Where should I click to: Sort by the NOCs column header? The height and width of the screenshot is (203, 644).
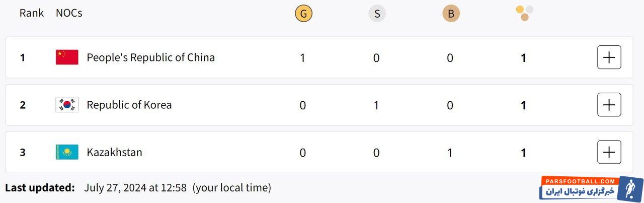point(69,13)
